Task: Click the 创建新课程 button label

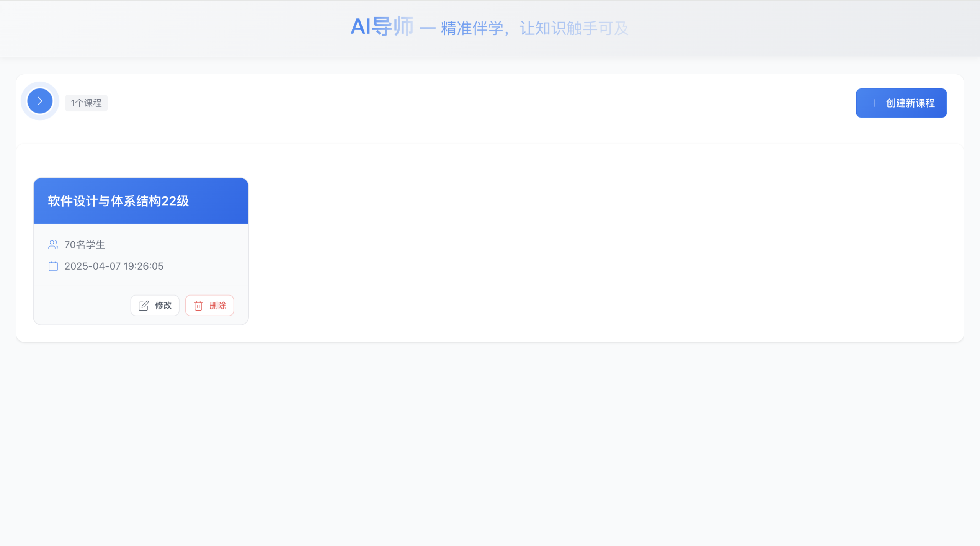Action: click(x=910, y=103)
